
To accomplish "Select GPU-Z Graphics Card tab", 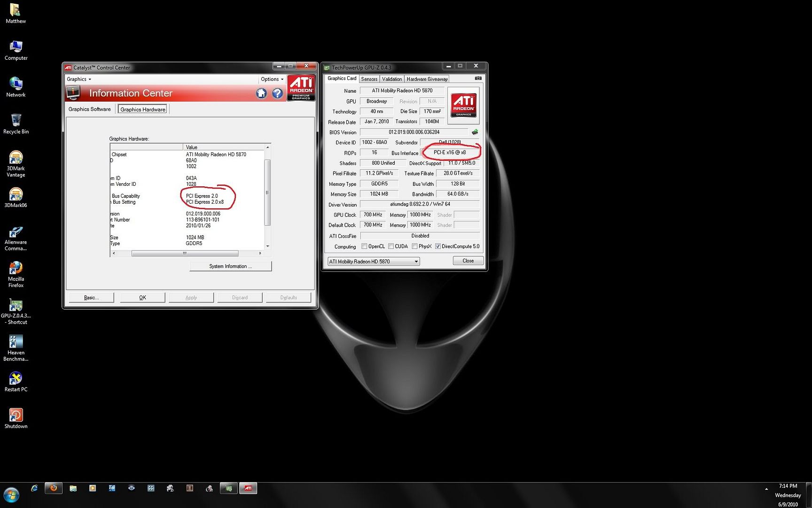I will click(342, 79).
